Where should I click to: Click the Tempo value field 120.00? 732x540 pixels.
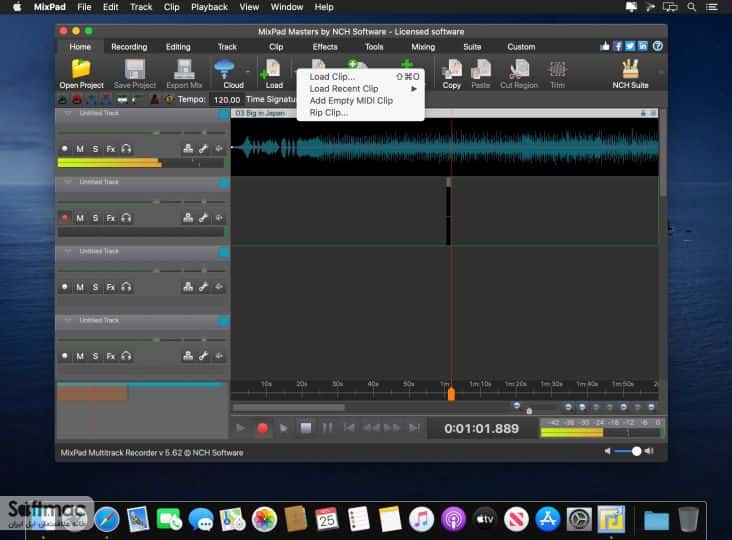point(226,100)
